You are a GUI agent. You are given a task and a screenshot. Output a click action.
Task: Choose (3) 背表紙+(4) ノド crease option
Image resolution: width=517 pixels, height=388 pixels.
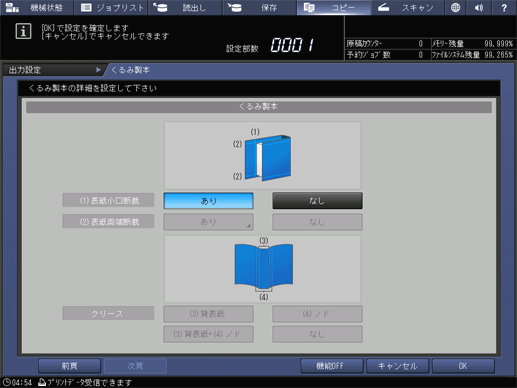pos(208,334)
